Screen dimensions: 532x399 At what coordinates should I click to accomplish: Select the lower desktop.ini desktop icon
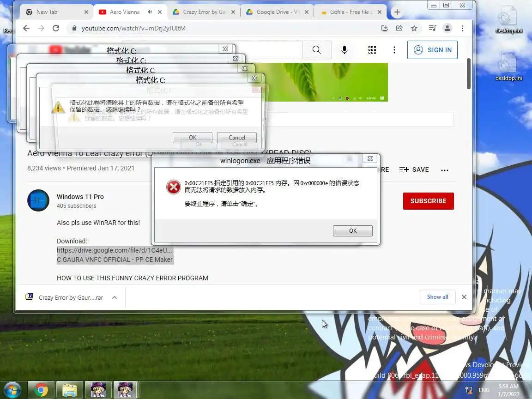point(508,67)
